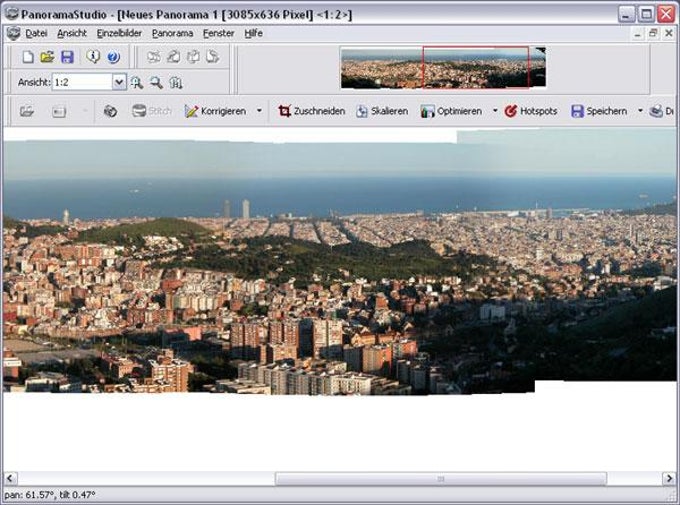680x505 pixels.
Task: Click the pan and tilt status bar text
Action: tap(50, 495)
